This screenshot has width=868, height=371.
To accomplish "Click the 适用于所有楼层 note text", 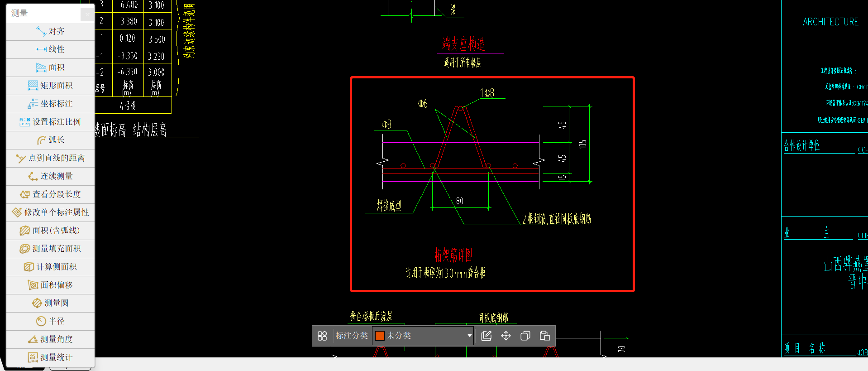I will pyautogui.click(x=463, y=63).
